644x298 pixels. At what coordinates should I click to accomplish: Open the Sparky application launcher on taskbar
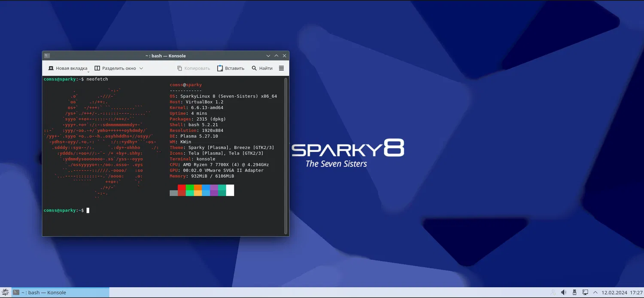tap(6, 292)
